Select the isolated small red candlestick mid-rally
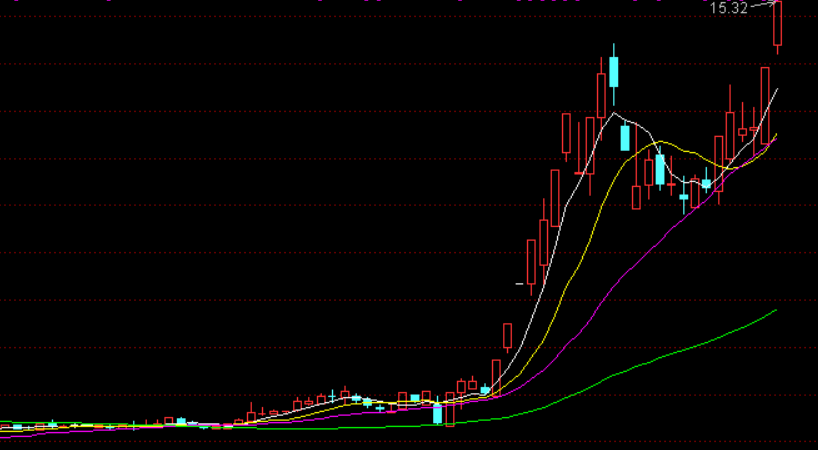818x450 pixels. 507,337
